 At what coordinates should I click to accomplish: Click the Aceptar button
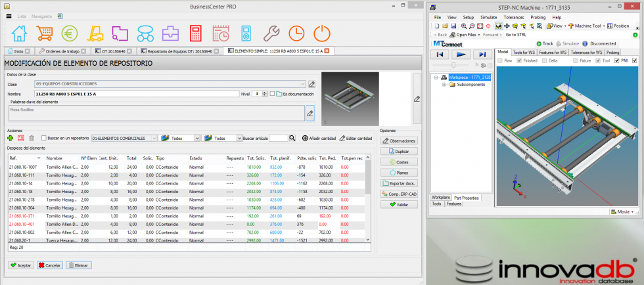[21, 265]
